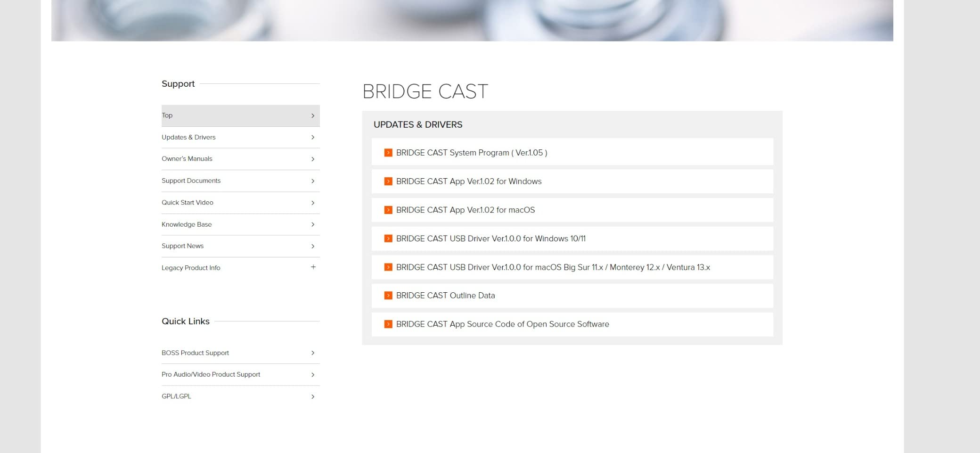This screenshot has width=980, height=453.
Task: Click orange arrow icon beside BRIDGE CAST System Program
Action: click(388, 153)
